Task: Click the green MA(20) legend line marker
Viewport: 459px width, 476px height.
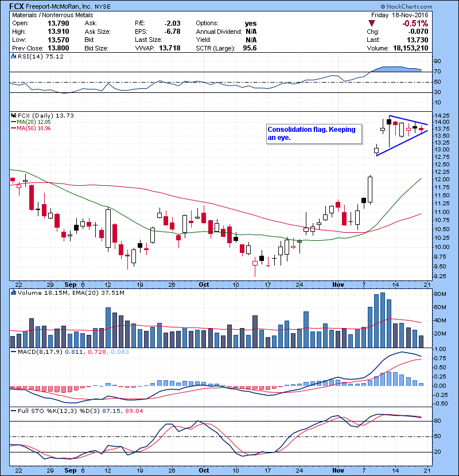Action: tap(13, 122)
